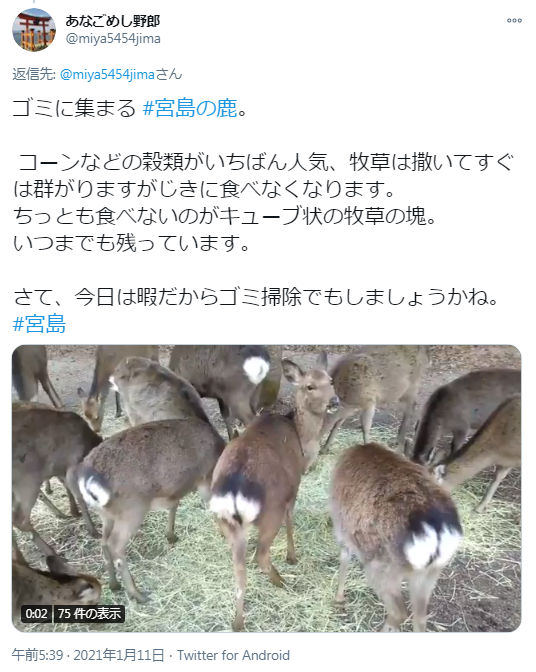Open the tweet's three-dot more options menu
Viewport: 536px width, 672px height.
point(514,21)
